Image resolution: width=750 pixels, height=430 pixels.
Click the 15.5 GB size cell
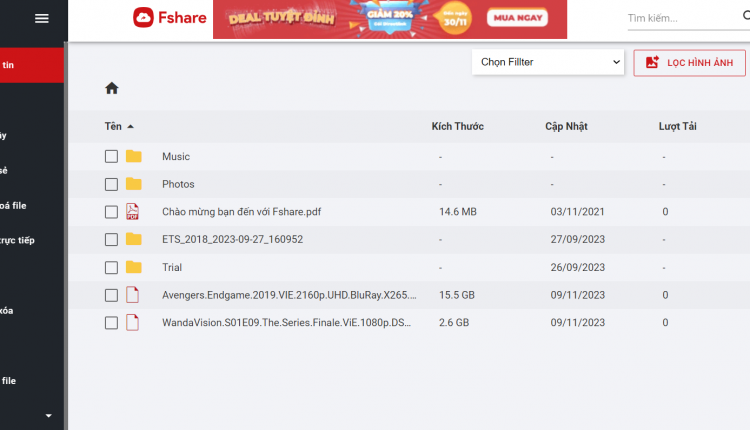coord(457,295)
